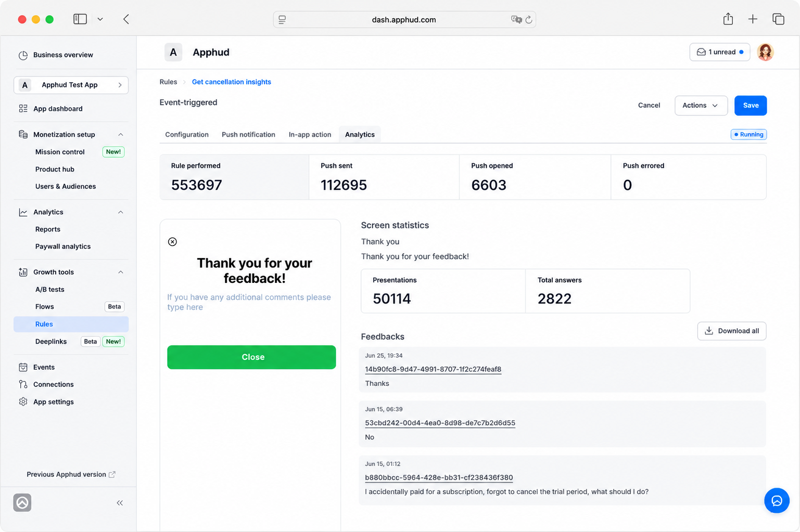Image resolution: width=800 pixels, height=532 pixels.
Task: Click the page reader icon in address bar
Action: click(282, 20)
